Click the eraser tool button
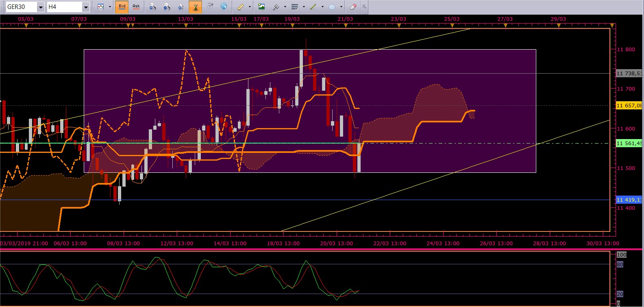The height and width of the screenshot is (307, 644). click(x=353, y=7)
